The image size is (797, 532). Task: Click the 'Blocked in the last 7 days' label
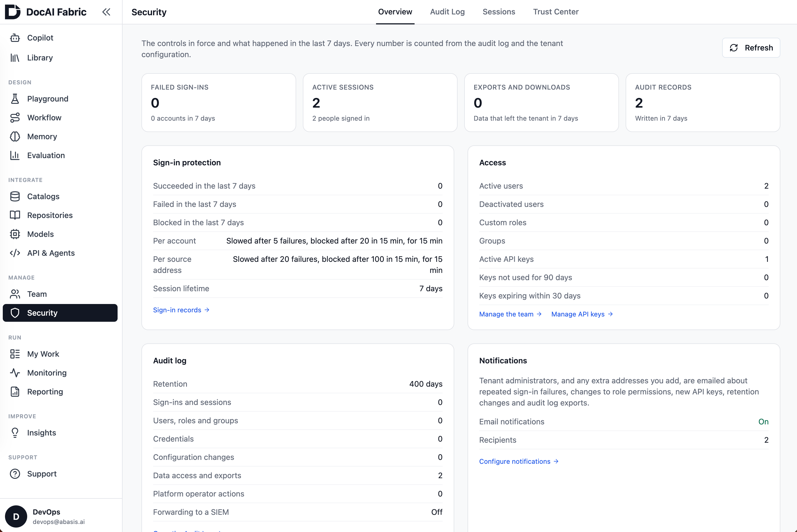pos(198,222)
